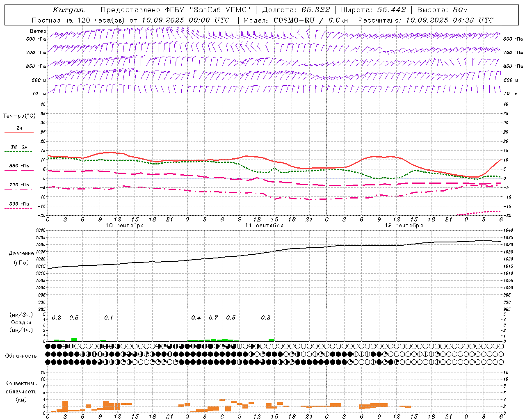Click the station name "Kurgan" in the header
The width and height of the screenshot is (525, 420).
pos(68,10)
